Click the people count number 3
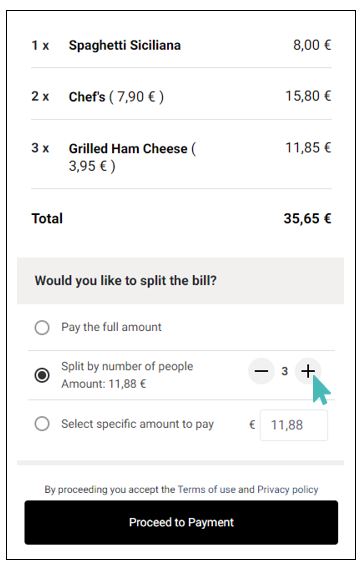363x573 pixels. pyautogui.click(x=284, y=371)
